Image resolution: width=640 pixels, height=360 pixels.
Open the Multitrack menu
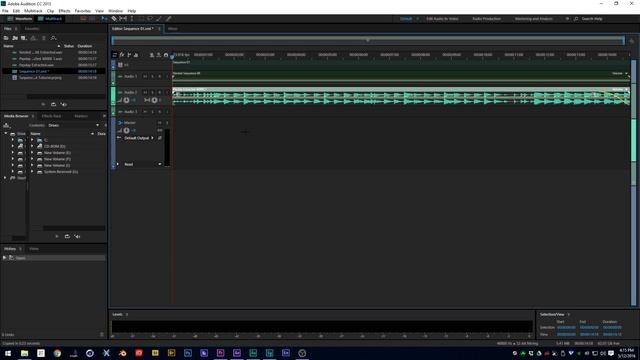(33, 11)
